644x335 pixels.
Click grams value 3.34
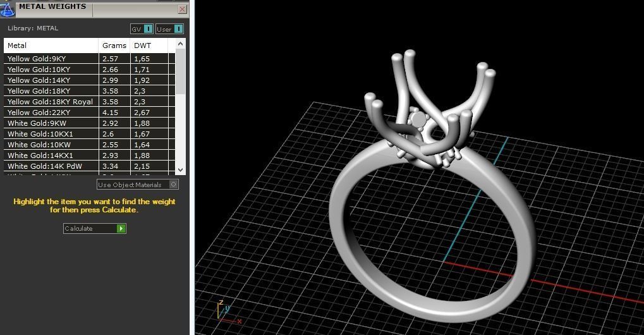(110, 166)
